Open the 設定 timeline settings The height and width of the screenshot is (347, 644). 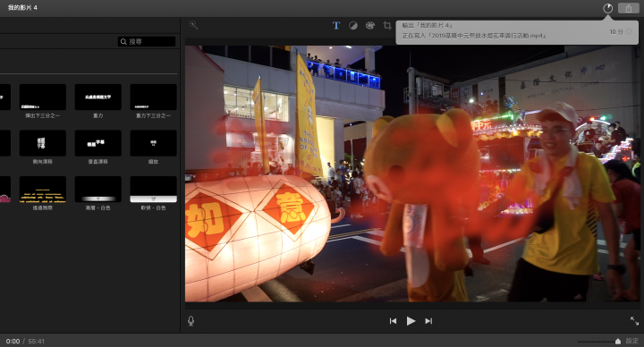coord(631,341)
